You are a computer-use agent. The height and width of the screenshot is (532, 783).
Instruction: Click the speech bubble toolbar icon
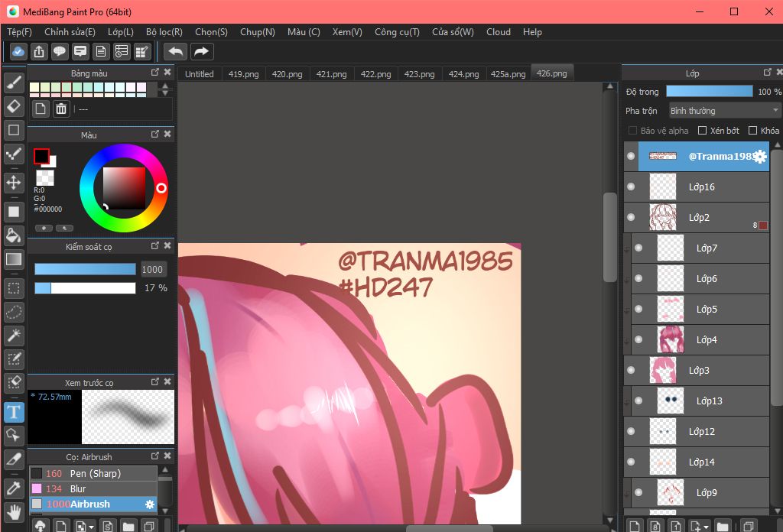click(60, 51)
